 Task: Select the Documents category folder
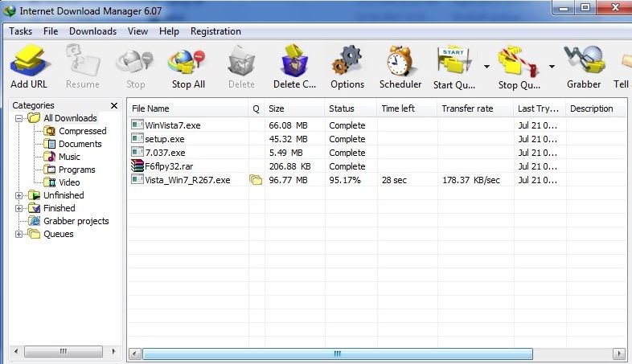(72, 144)
